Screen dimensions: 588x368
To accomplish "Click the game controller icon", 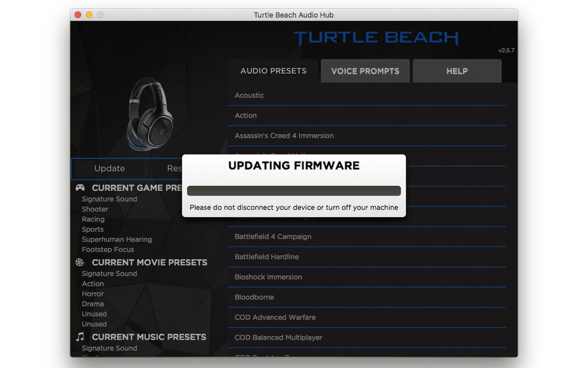I will (80, 188).
